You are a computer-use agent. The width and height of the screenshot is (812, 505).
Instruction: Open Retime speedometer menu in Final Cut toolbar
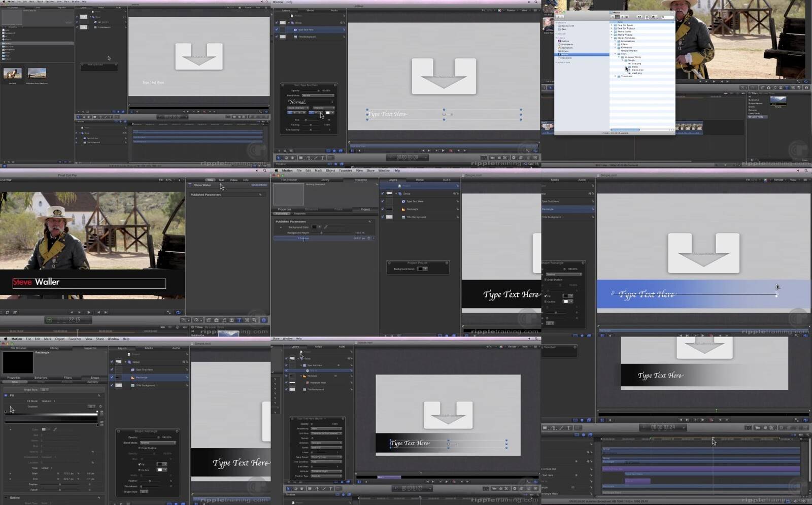197,320
